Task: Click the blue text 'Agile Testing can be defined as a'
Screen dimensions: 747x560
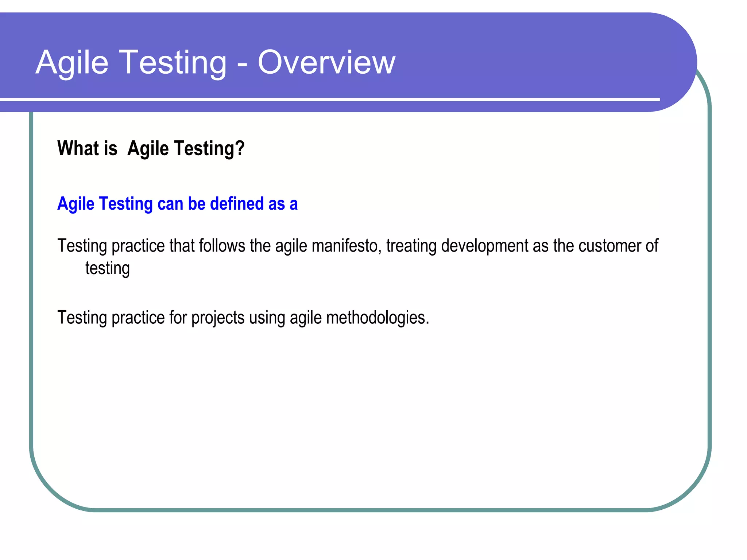Action: pos(177,203)
